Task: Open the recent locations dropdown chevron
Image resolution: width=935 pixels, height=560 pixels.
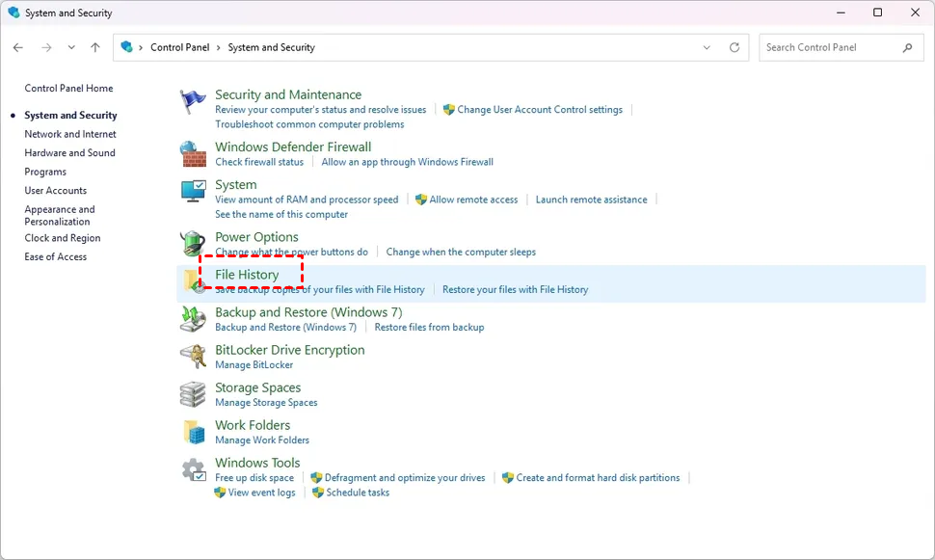Action: coord(71,47)
